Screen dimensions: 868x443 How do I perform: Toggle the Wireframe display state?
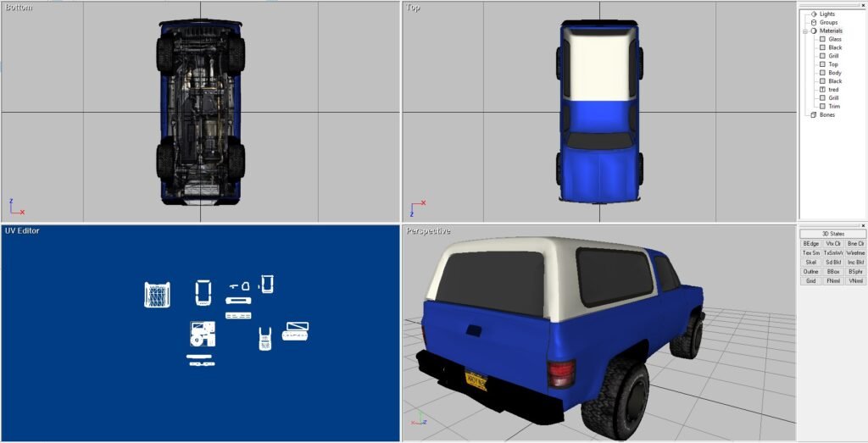point(855,252)
